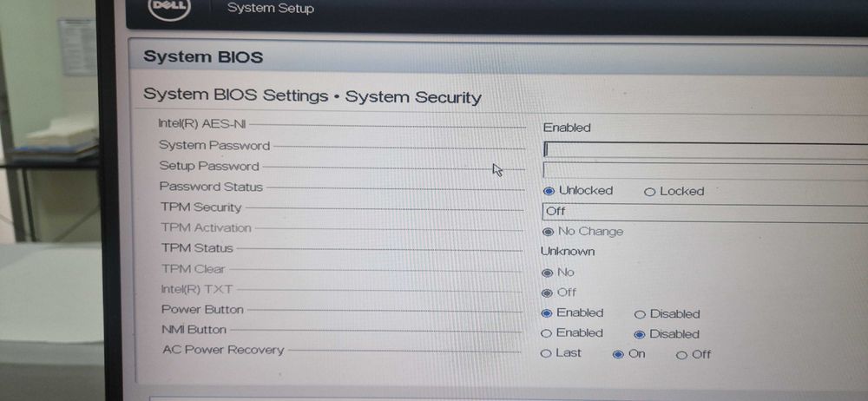Select Locked for Password Status
This screenshot has width=868, height=401.
(649, 192)
